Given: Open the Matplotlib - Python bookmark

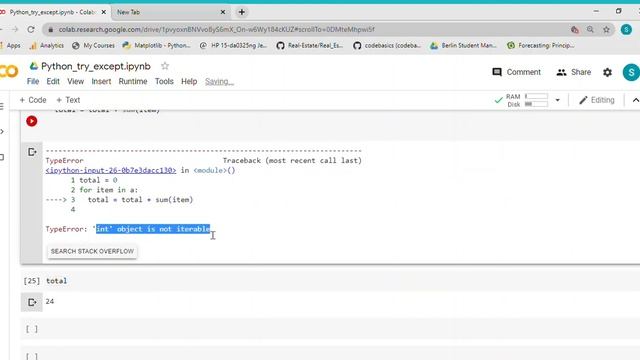Looking at the screenshot, I should pyautogui.click(x=157, y=45).
